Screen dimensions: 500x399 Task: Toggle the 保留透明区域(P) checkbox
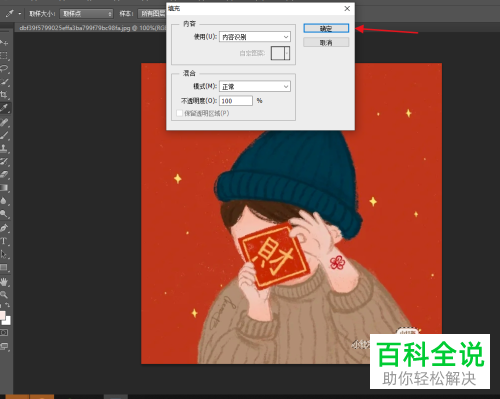coord(179,113)
